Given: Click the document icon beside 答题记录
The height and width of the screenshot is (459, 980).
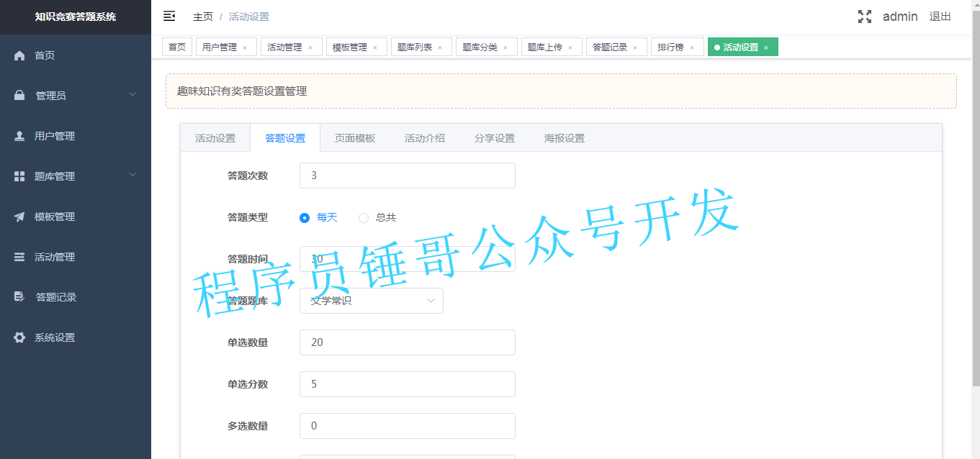Looking at the screenshot, I should [19, 297].
